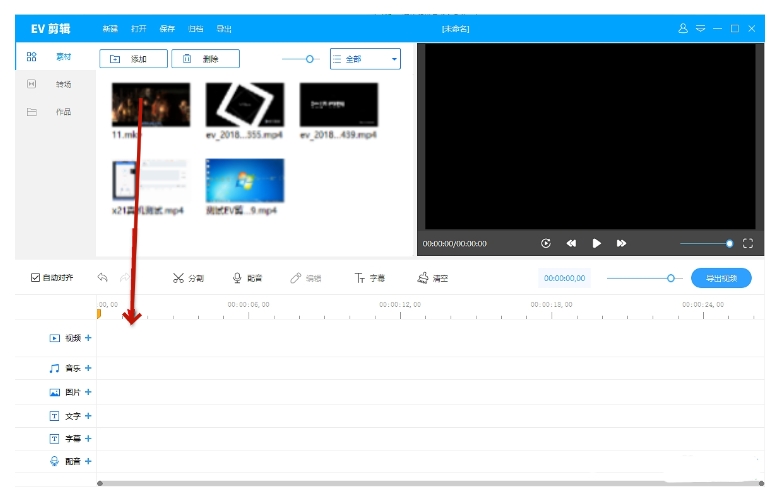Add a music track with plus icon
The height and width of the screenshot is (497, 777).
point(88,368)
